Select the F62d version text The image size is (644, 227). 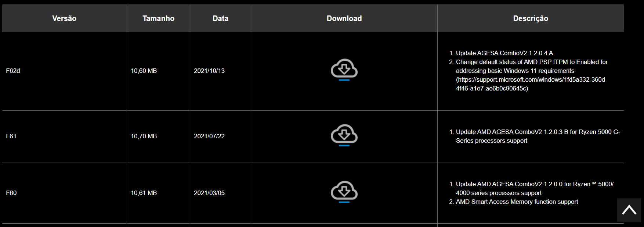pyautogui.click(x=13, y=71)
